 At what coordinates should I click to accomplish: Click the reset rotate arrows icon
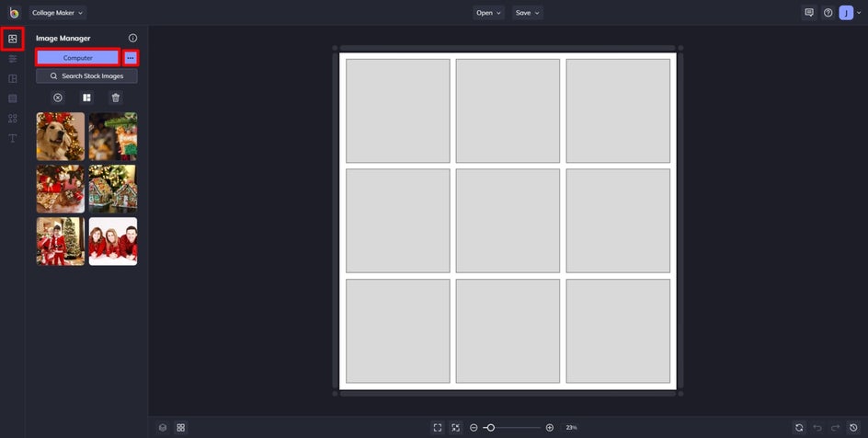click(x=799, y=428)
